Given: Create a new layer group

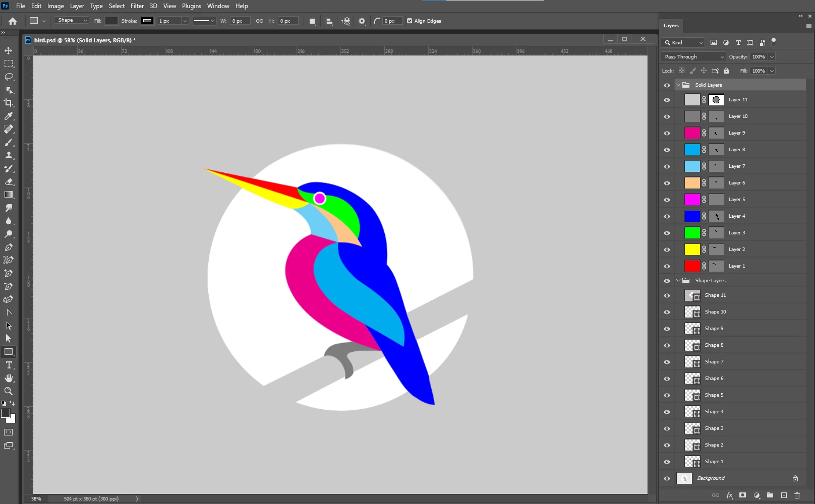Looking at the screenshot, I should click(x=770, y=495).
